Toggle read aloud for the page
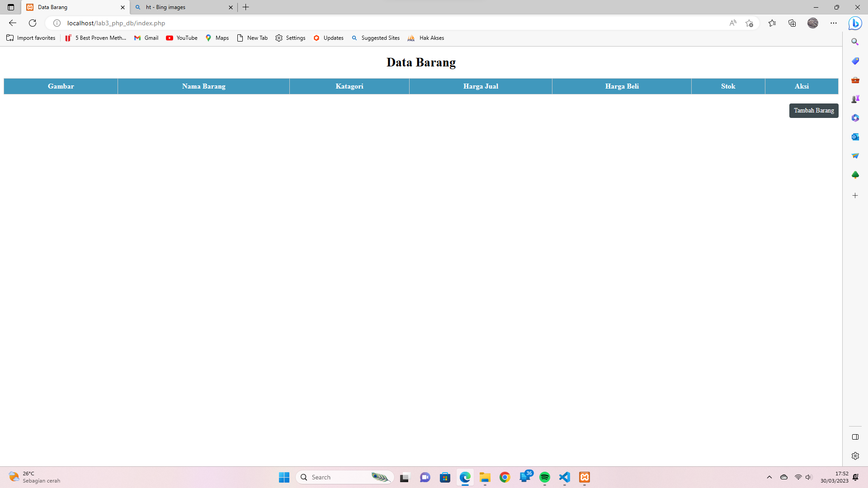This screenshot has height=488, width=868. 732,23
